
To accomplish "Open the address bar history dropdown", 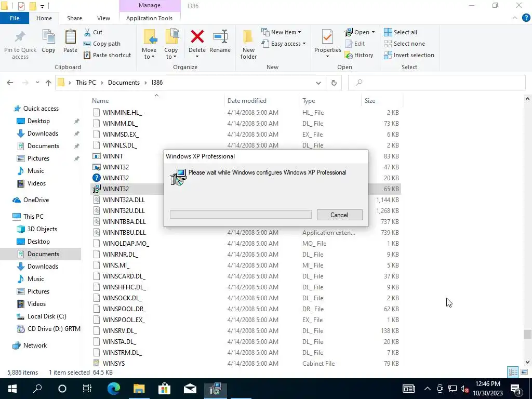I will (318, 83).
